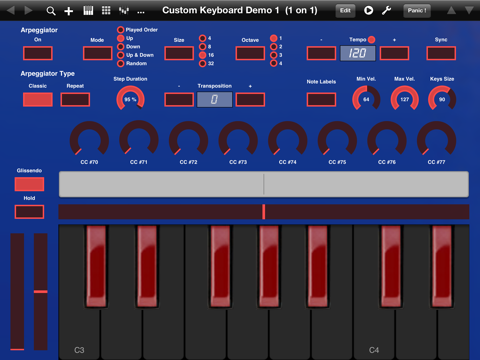The height and width of the screenshot is (360, 480).
Task: Click the play button icon
Action: [368, 10]
